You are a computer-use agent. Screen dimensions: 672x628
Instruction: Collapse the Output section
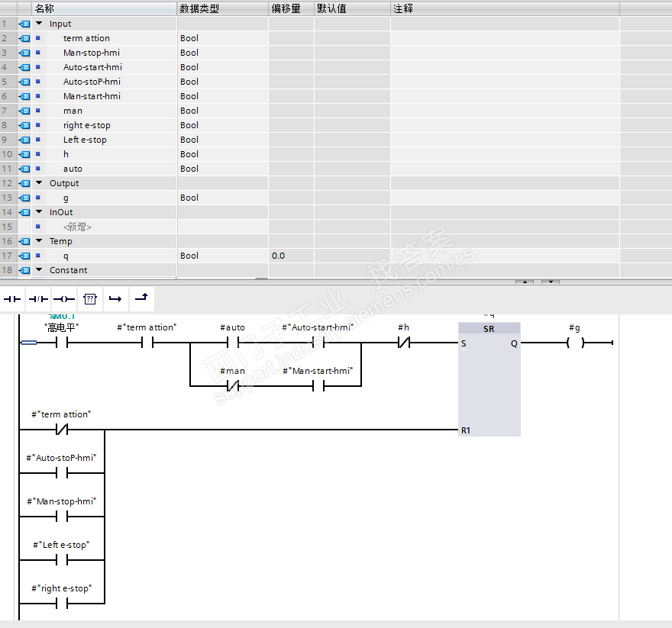click(x=39, y=183)
